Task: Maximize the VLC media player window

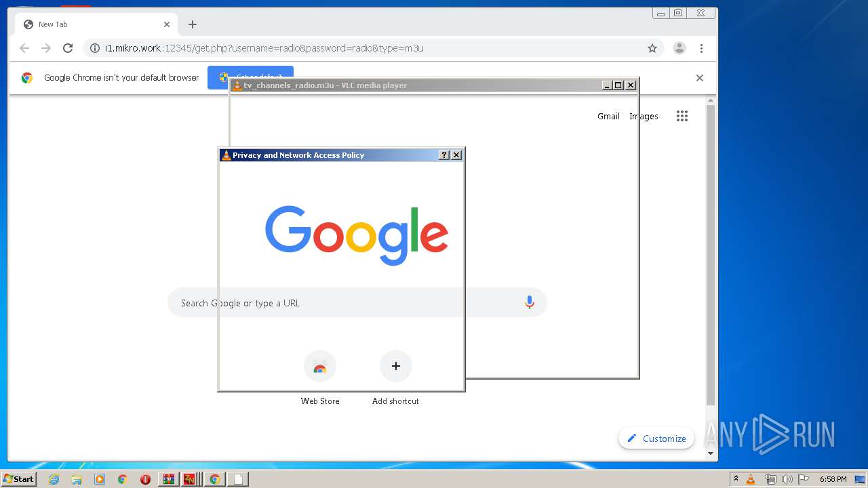Action: coord(618,85)
